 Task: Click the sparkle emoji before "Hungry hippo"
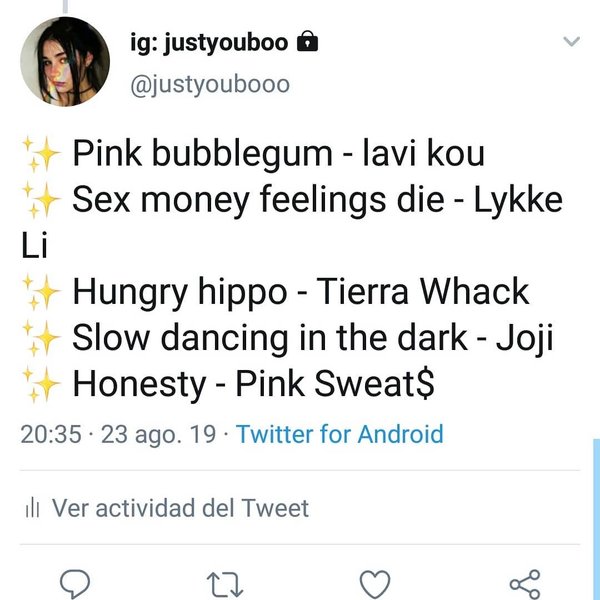41,293
